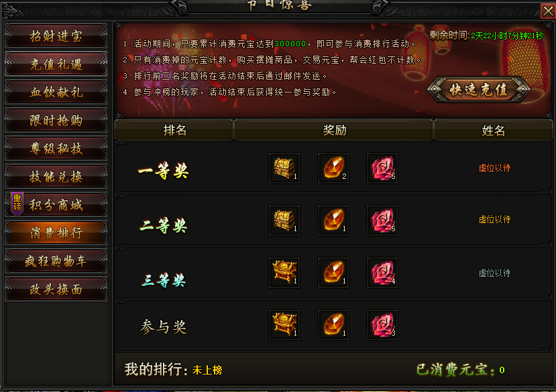The height and width of the screenshot is (392, 556).
Task: Open the 血饮献礼 tab
Action: tap(56, 92)
